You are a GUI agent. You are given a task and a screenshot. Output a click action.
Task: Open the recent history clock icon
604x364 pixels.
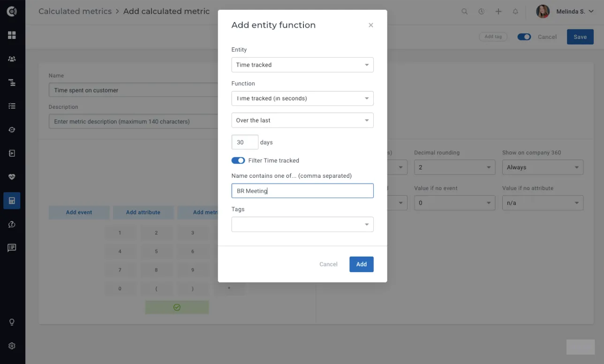[482, 11]
